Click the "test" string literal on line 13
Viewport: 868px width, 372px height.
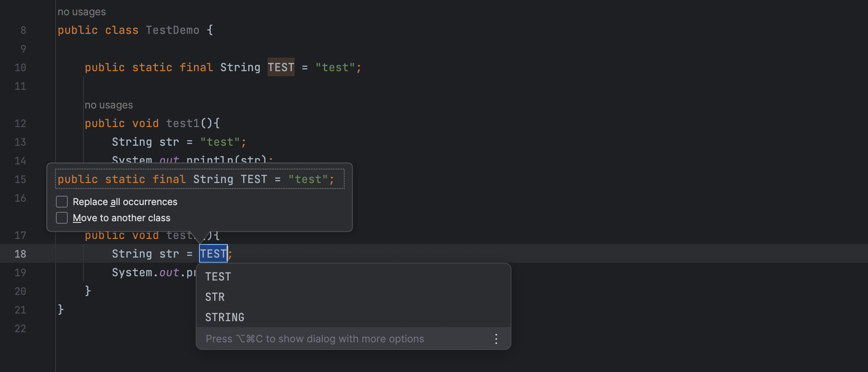tap(220, 142)
